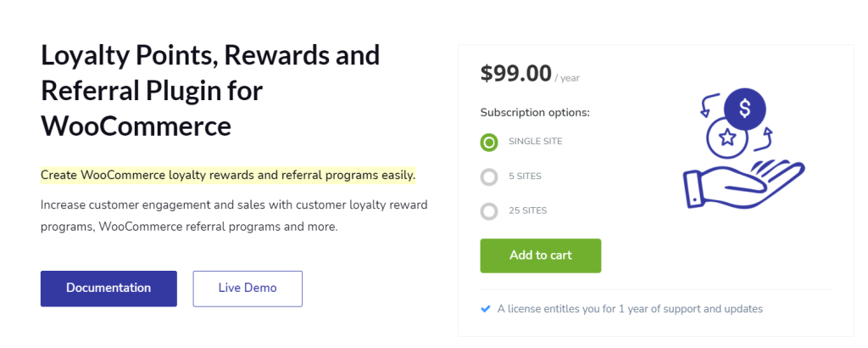Click the blue checkmark beside license note

(x=486, y=309)
